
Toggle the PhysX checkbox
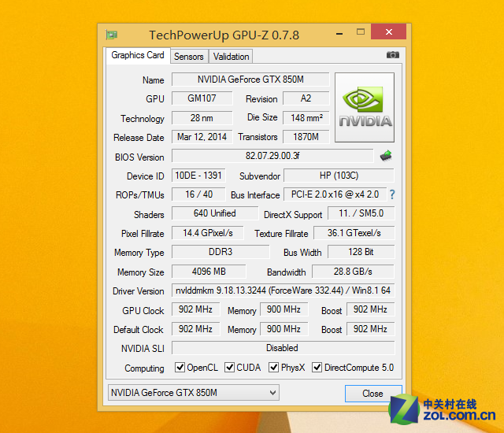[274, 368]
